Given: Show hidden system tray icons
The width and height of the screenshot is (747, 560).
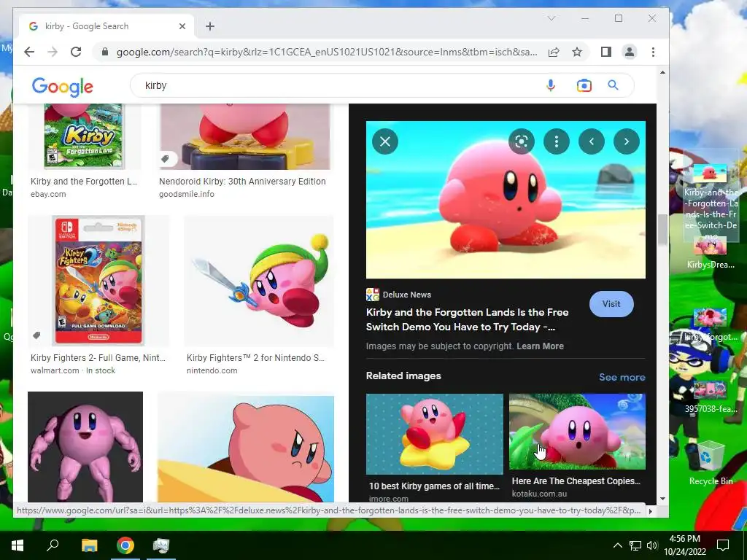Looking at the screenshot, I should click(617, 545).
